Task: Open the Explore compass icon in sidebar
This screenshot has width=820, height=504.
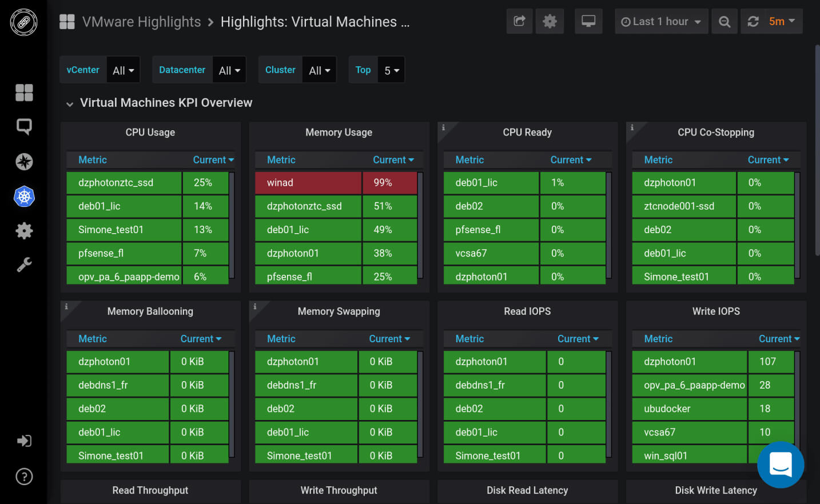Action: [x=24, y=162]
